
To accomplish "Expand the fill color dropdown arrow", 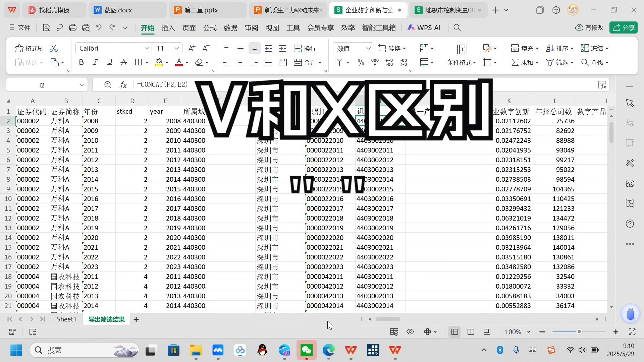I will pos(167,62).
